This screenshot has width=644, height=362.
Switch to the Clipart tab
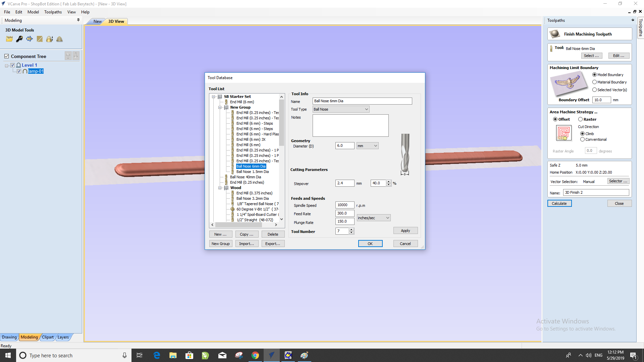(48, 337)
